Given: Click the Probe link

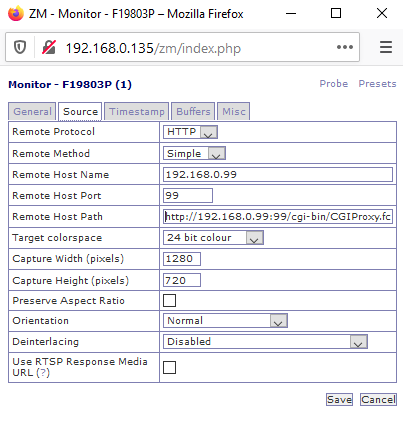Looking at the screenshot, I should pyautogui.click(x=334, y=84).
